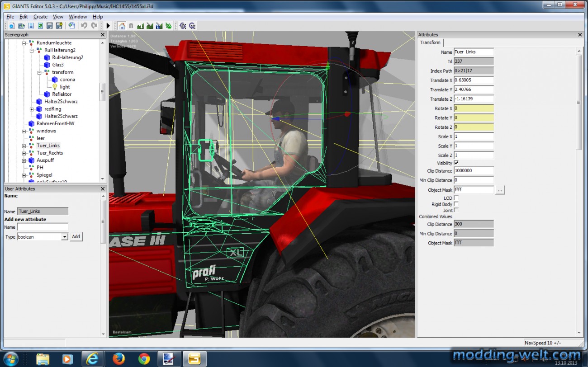Click the magnet snap icon
Viewport: 588px width, 367px height.
[x=131, y=26]
